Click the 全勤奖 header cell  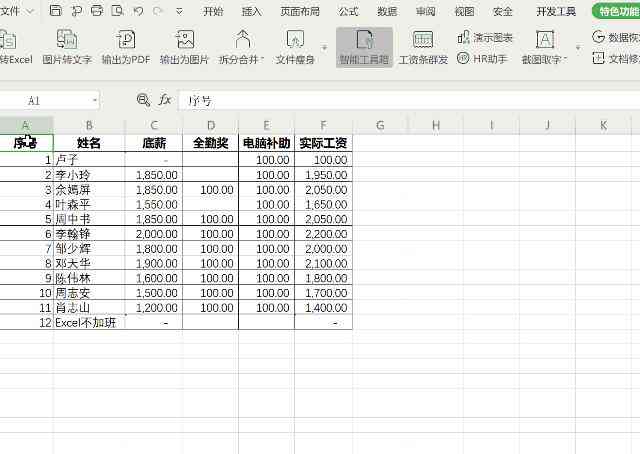pos(211,143)
